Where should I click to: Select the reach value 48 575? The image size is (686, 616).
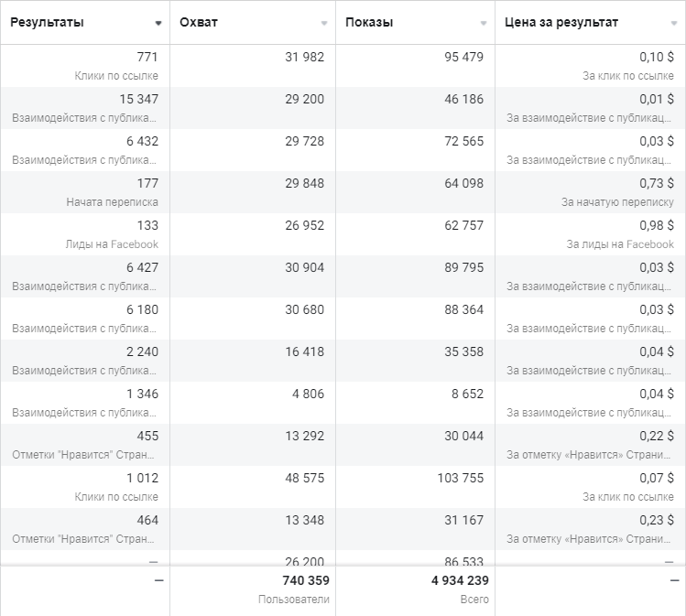pyautogui.click(x=304, y=478)
